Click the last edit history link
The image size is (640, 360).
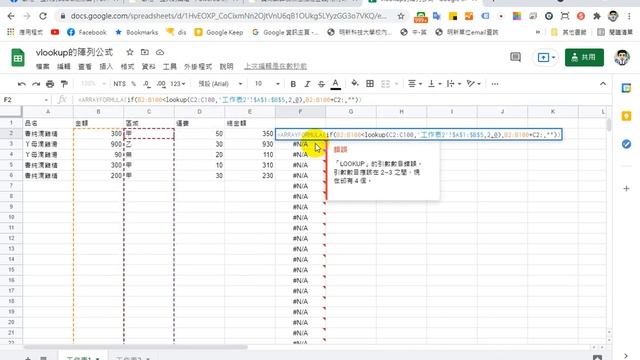coord(276,67)
